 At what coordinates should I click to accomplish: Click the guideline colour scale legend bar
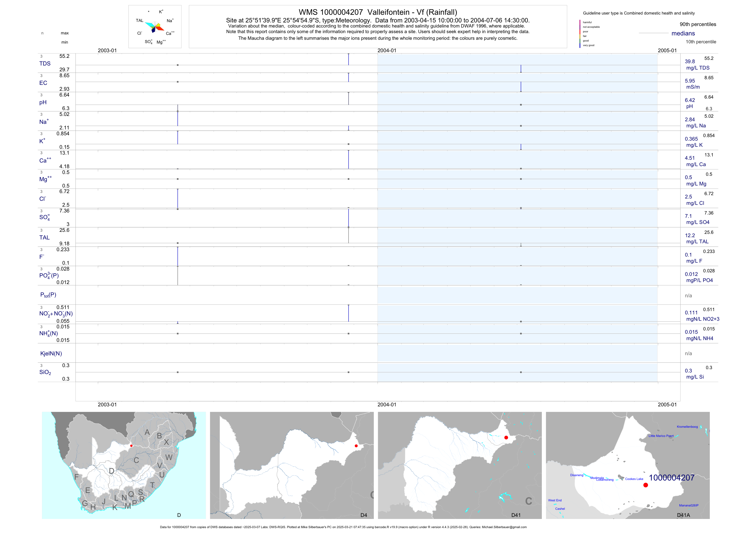(x=580, y=34)
